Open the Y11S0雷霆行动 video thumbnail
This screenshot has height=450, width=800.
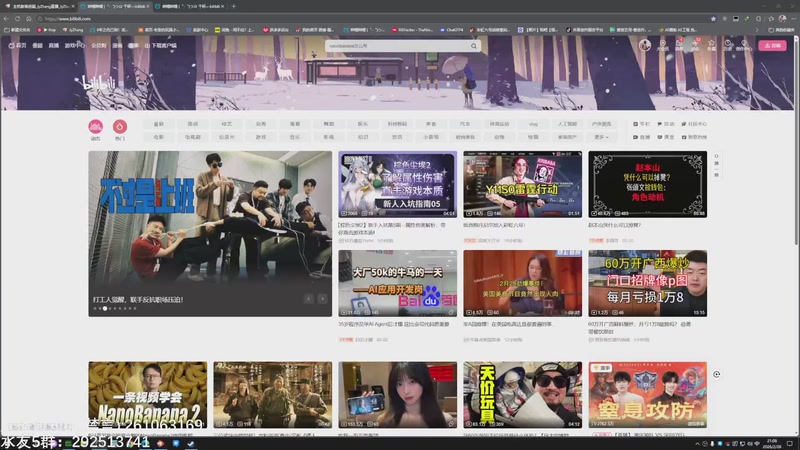[522, 184]
